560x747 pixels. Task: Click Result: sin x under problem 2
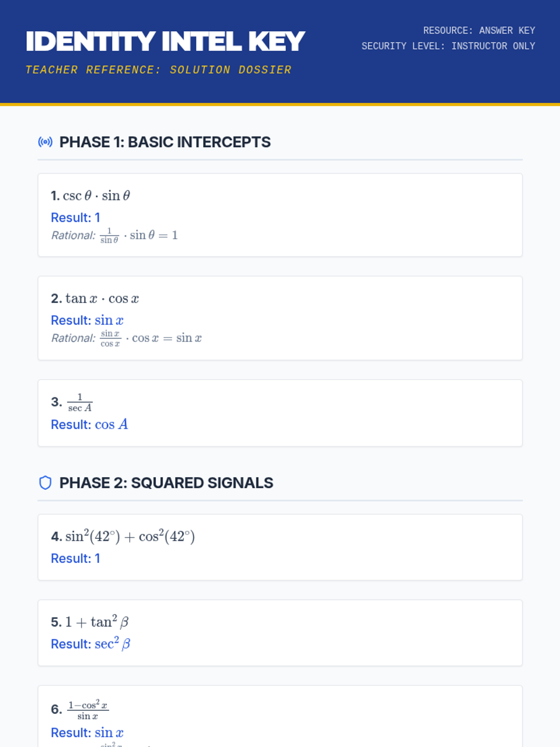pyautogui.click(x=87, y=320)
